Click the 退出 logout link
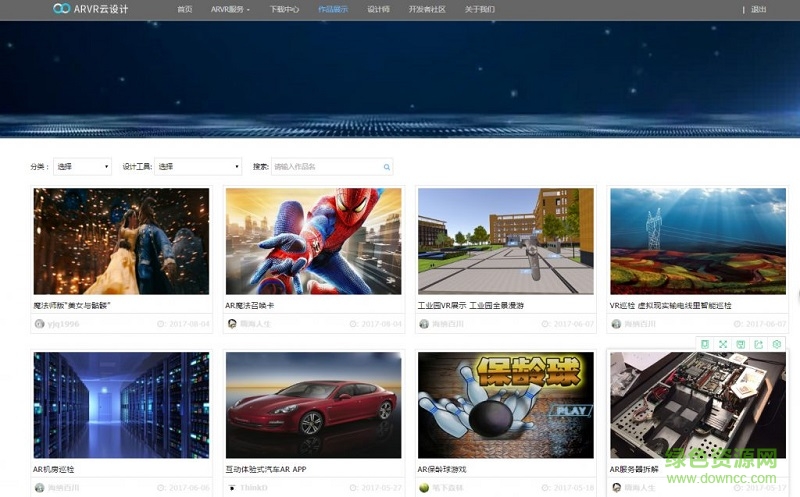The height and width of the screenshot is (497, 800). coord(758,9)
